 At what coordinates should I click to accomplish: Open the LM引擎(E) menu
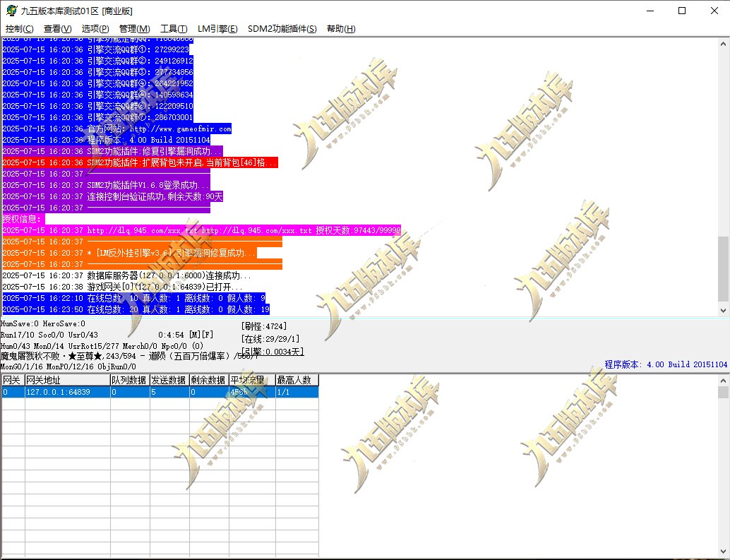click(217, 29)
